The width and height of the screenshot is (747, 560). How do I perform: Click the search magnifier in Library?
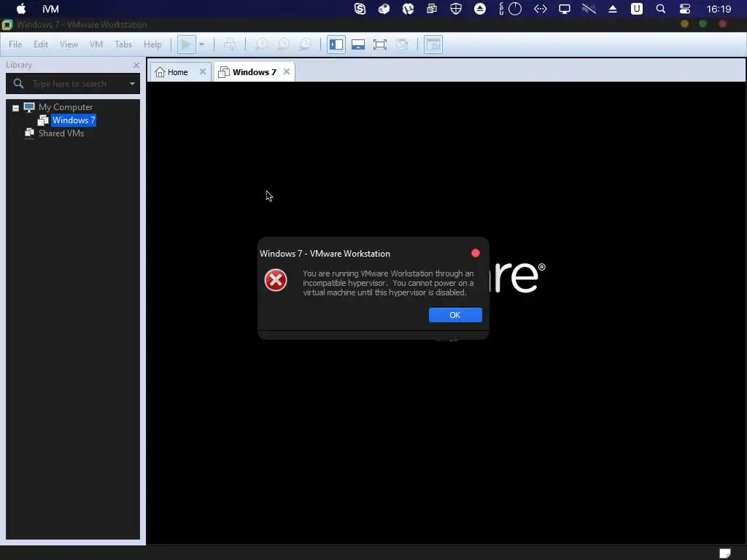click(x=18, y=84)
